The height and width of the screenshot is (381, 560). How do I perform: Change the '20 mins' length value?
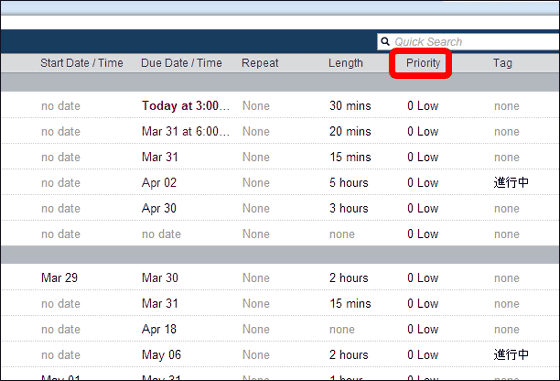click(350, 131)
